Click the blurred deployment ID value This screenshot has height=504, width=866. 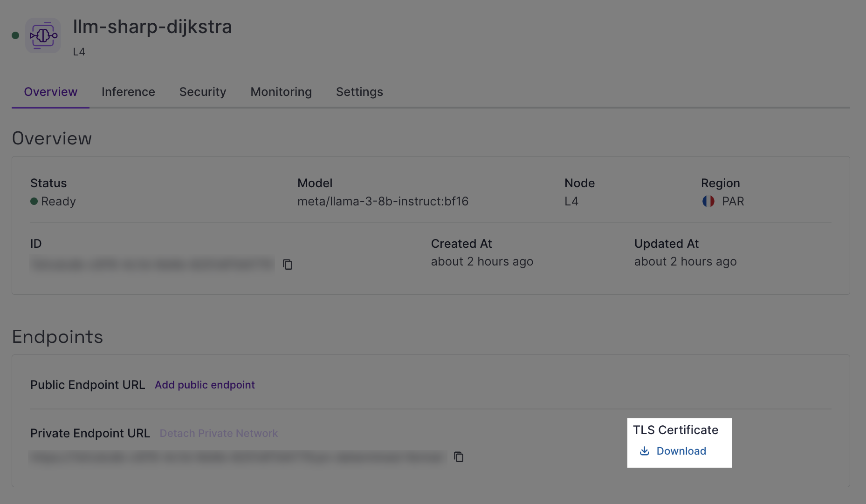click(151, 264)
